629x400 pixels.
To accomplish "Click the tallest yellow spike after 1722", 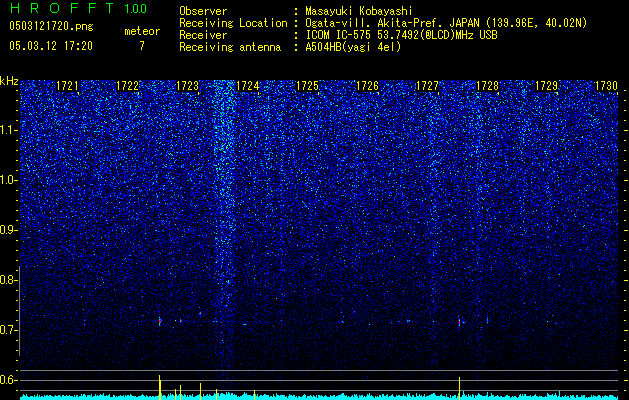I will point(160,387).
